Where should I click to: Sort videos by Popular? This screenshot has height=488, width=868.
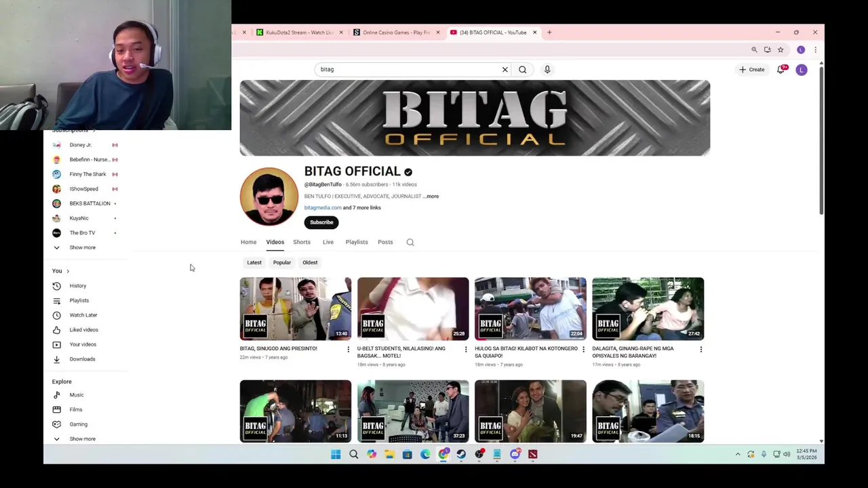tap(282, 262)
